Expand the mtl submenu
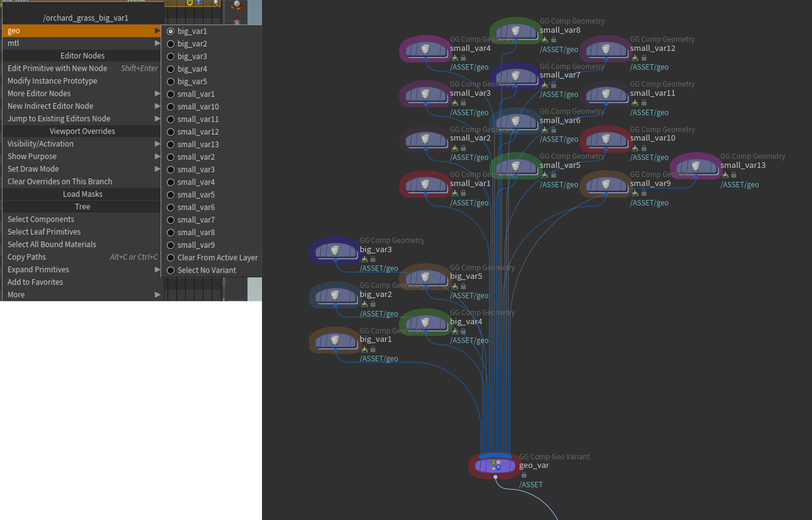This screenshot has width=812, height=520. click(82, 43)
